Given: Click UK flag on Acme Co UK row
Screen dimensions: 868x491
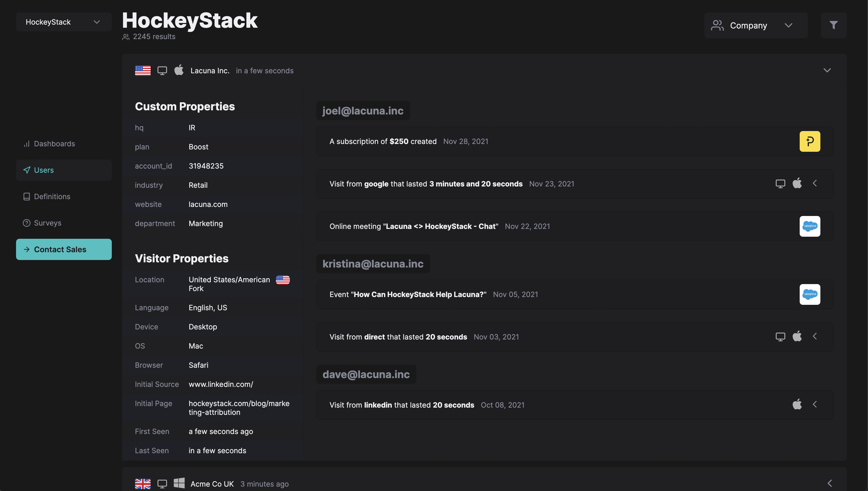Looking at the screenshot, I should (143, 484).
